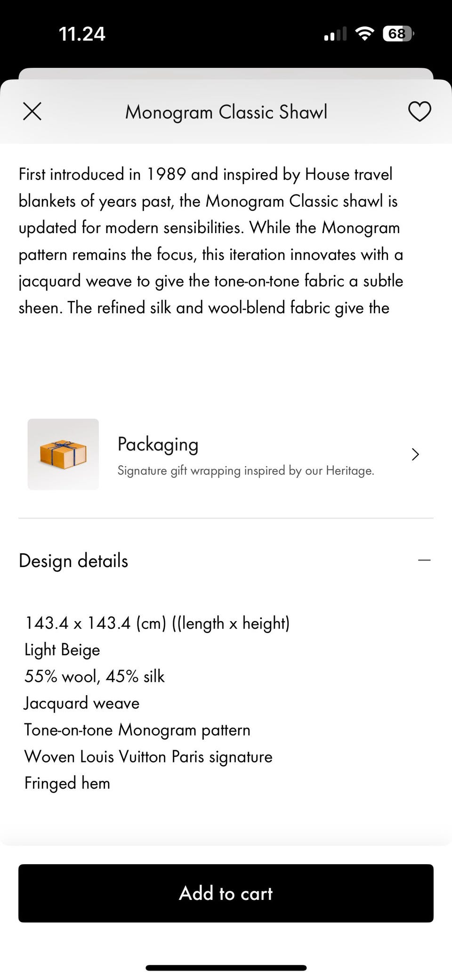The image size is (452, 980).
Task: Close the Monogram Classic Shawl sheet
Action: 32,112
